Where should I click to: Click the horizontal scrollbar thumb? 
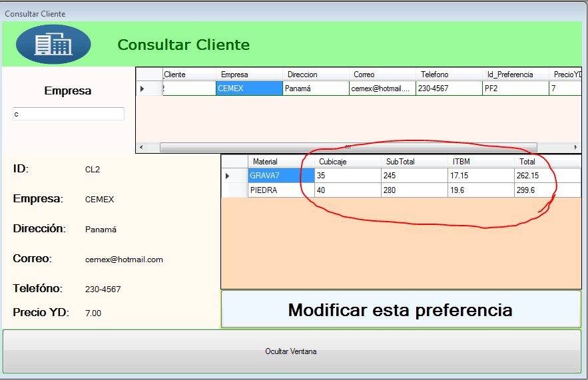[348, 147]
